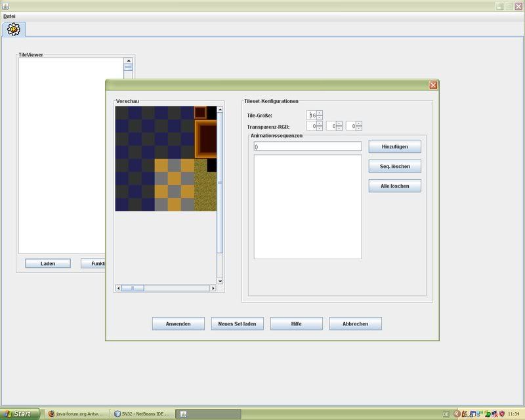Increase the red Transparenz-RGB value
Viewport: 525px width, 420px height.
coord(320,123)
